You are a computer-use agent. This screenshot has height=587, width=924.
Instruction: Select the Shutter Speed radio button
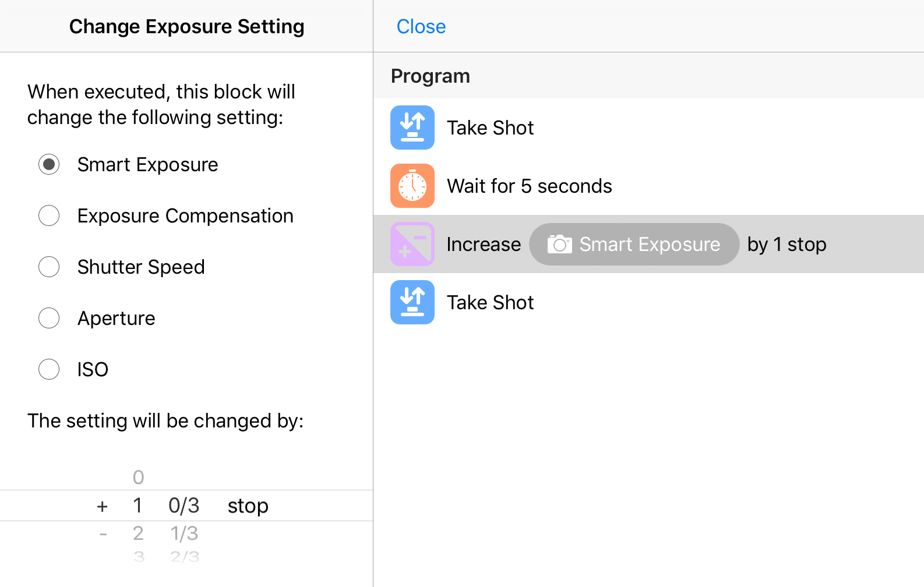[49, 267]
